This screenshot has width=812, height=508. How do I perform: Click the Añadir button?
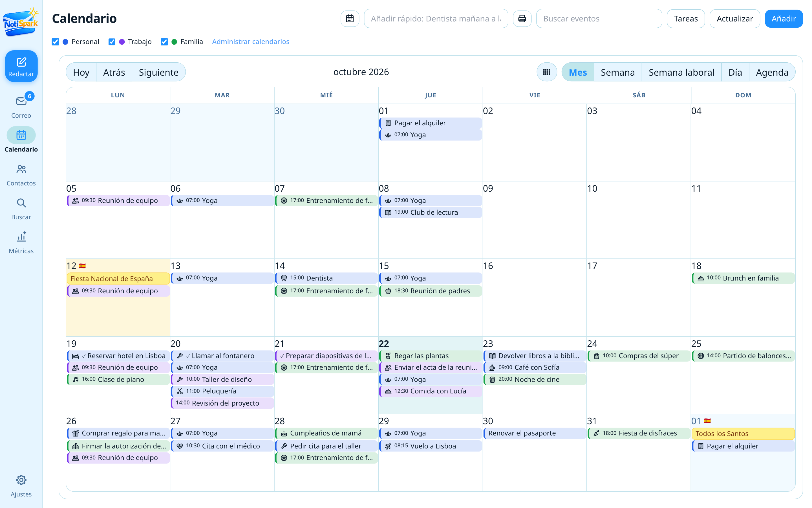(784, 18)
